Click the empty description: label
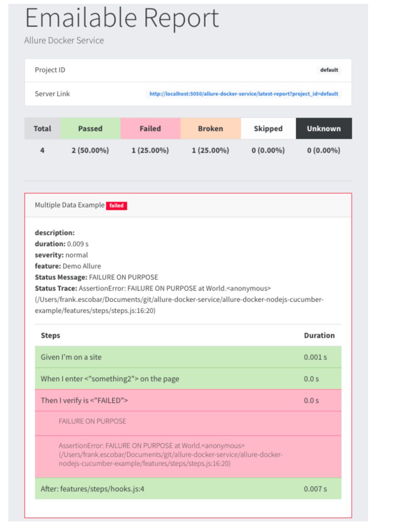Screen dimensions: 407x532 pyautogui.click(x=55, y=233)
